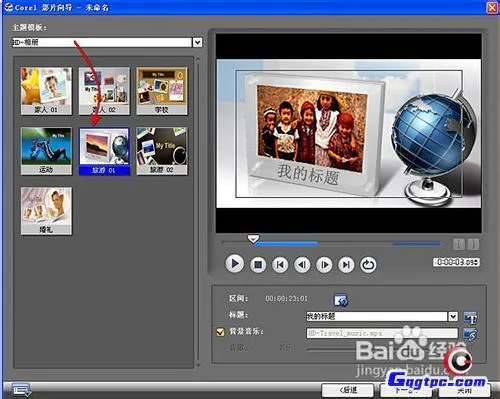Click the preview timeline track bar
This screenshot has height=399, width=500.
pyautogui.click(x=332, y=244)
